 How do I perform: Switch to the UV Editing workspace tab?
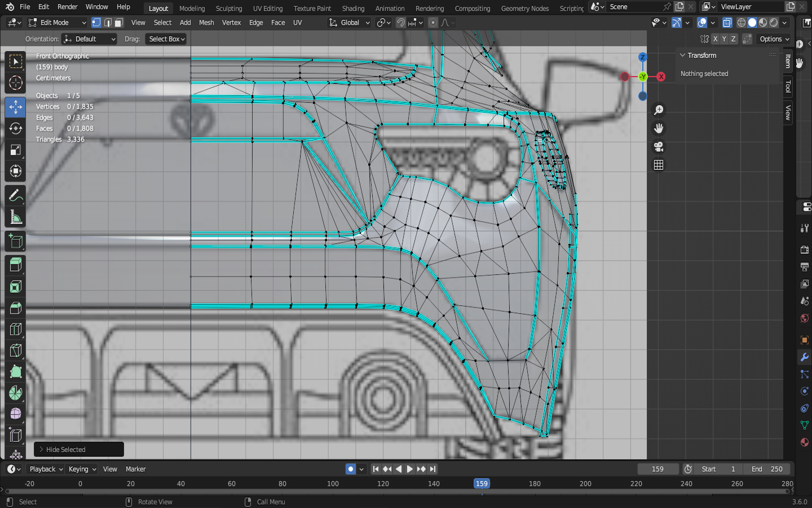(268, 8)
